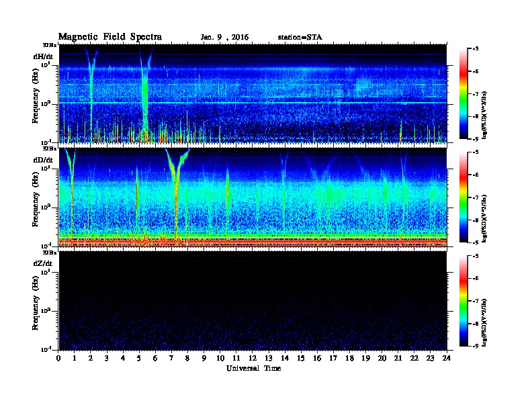Click hour "3" on the time axis
532x411 pixels.
[107, 358]
